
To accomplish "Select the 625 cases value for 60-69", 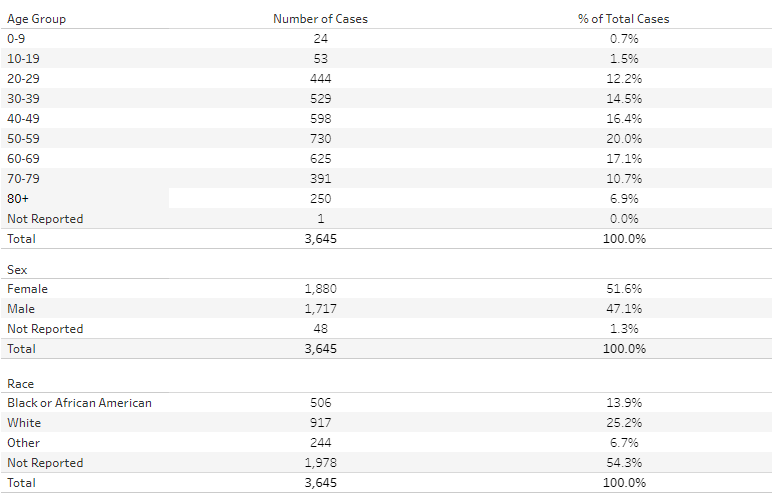I will pyautogui.click(x=321, y=159).
